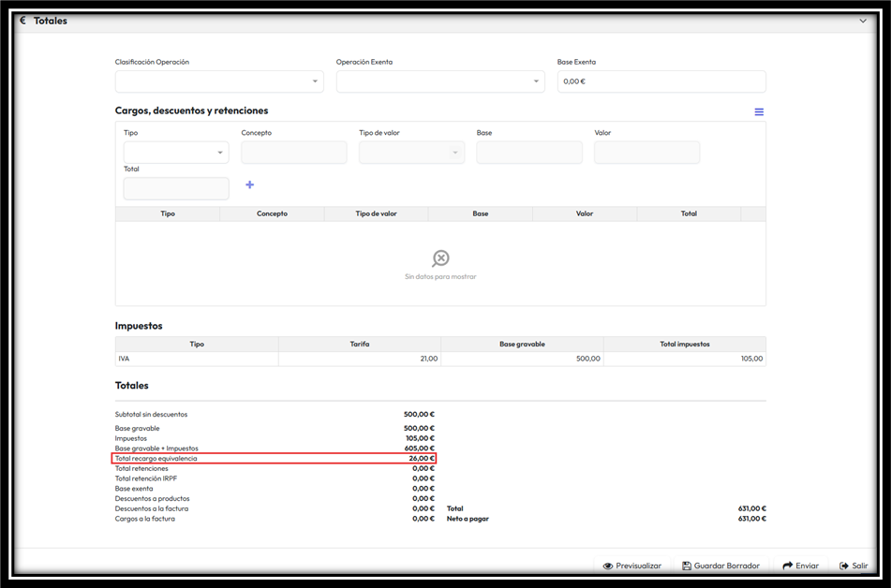Select the IVA row in Impuestos table
This screenshot has height=588, width=891.
pos(197,359)
